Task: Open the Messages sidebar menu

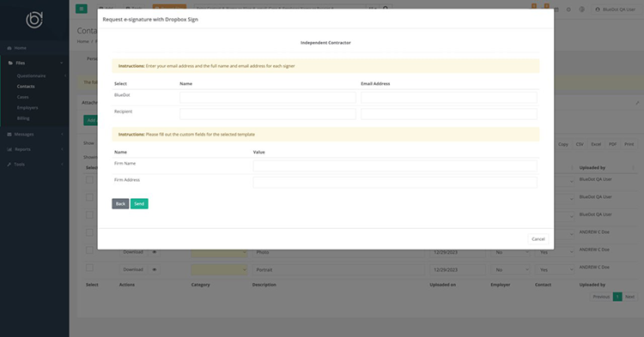Action: [x=24, y=134]
